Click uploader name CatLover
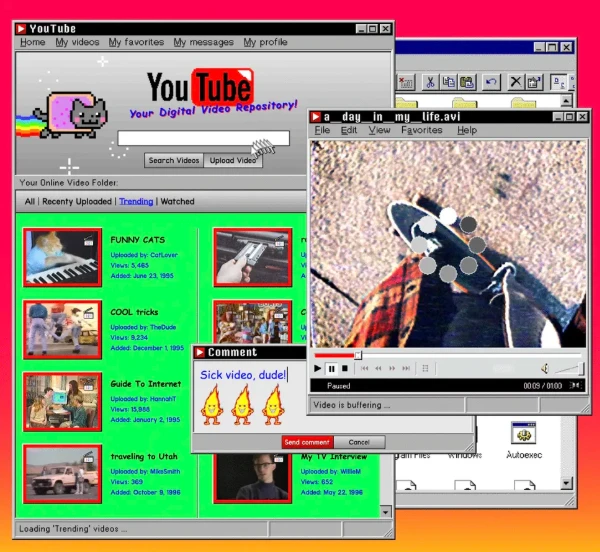The width and height of the screenshot is (600, 552). [164, 255]
